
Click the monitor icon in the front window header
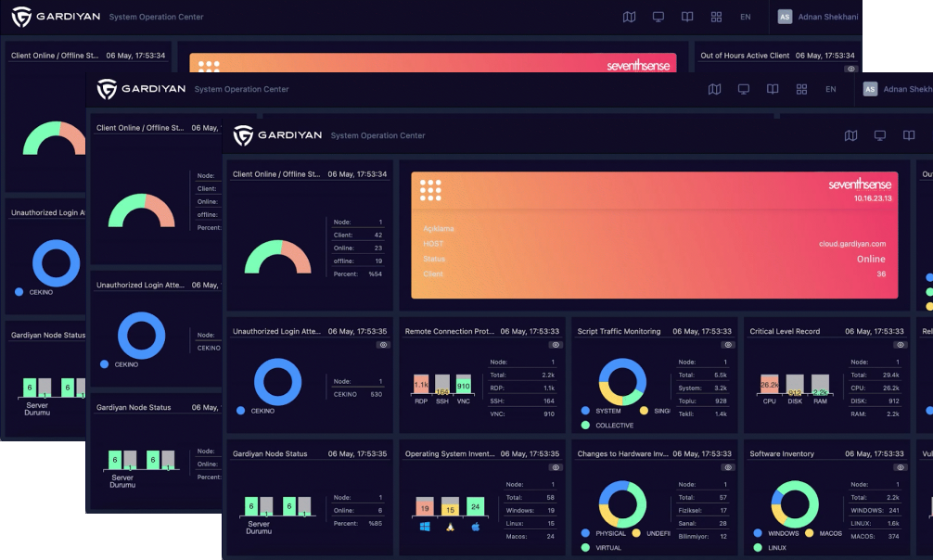[x=880, y=135]
